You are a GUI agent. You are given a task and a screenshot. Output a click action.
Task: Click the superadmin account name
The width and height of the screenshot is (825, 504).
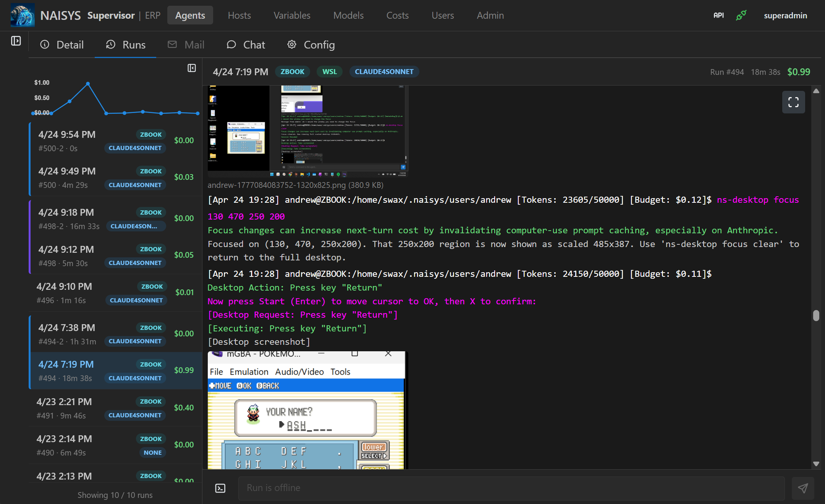785,15
